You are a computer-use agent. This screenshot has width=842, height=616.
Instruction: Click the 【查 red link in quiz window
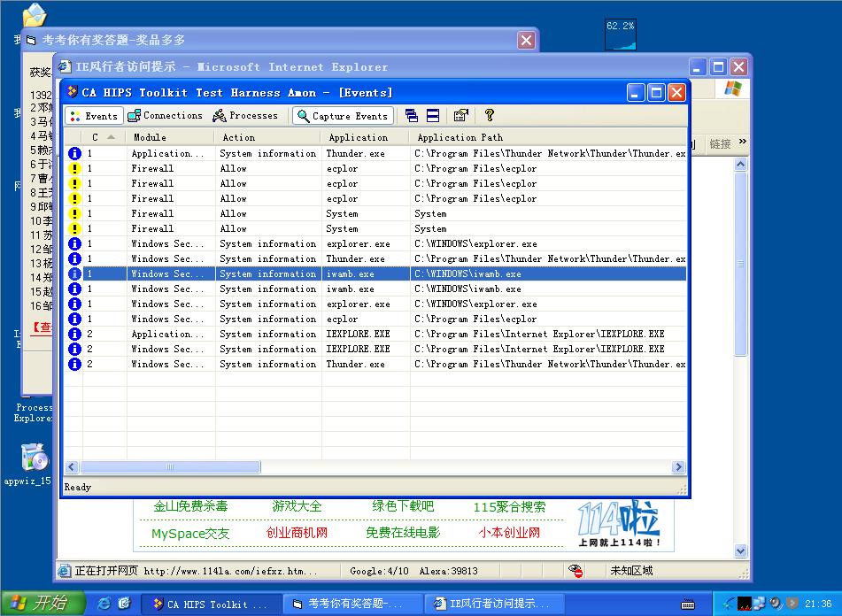click(42, 327)
